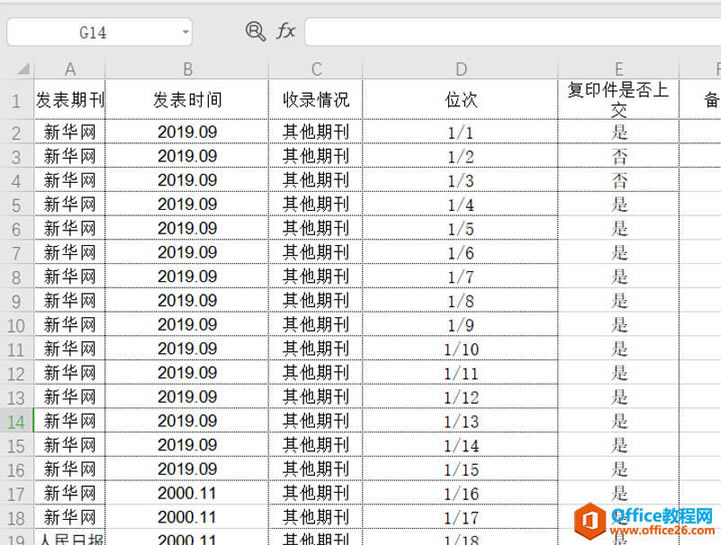Expand the Name Box dropdown arrow

pos(185,32)
